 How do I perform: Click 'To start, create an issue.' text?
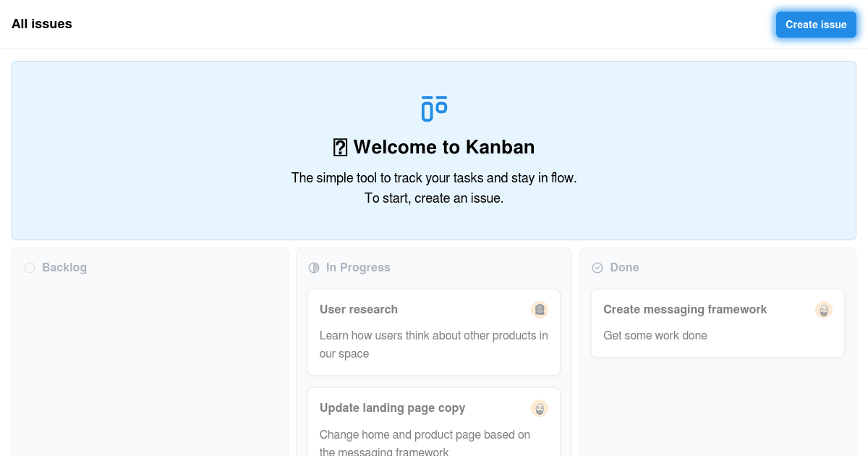434,198
